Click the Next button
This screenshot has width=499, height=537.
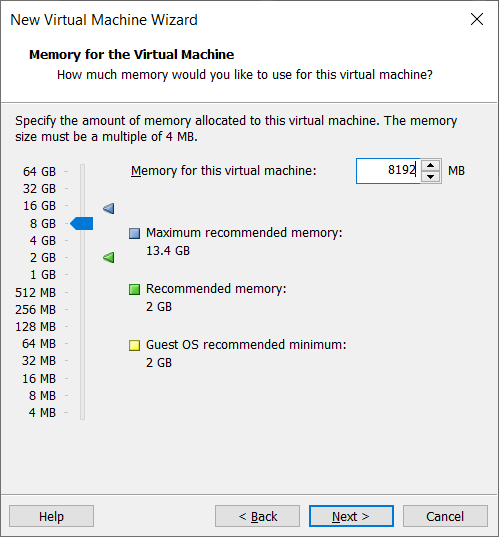351,516
